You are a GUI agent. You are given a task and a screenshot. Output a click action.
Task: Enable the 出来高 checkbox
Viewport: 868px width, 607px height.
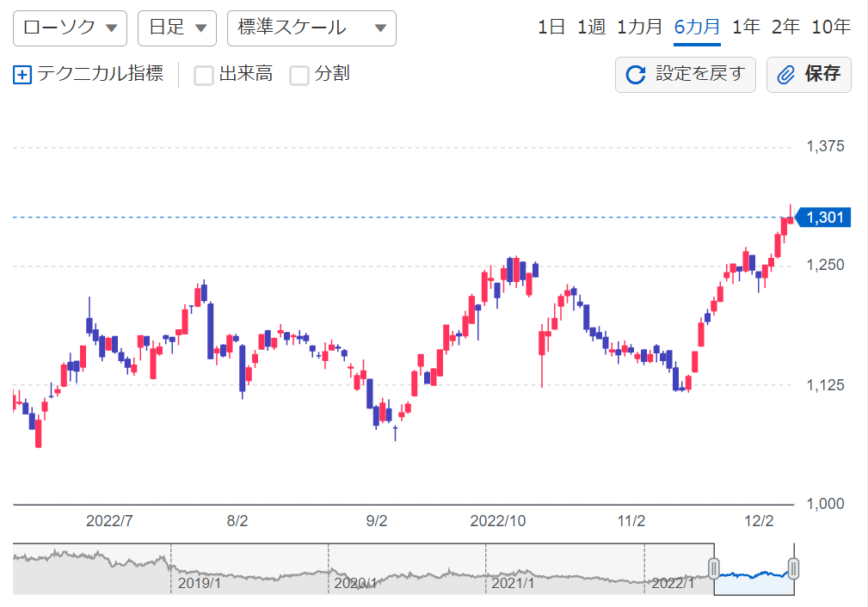[204, 76]
